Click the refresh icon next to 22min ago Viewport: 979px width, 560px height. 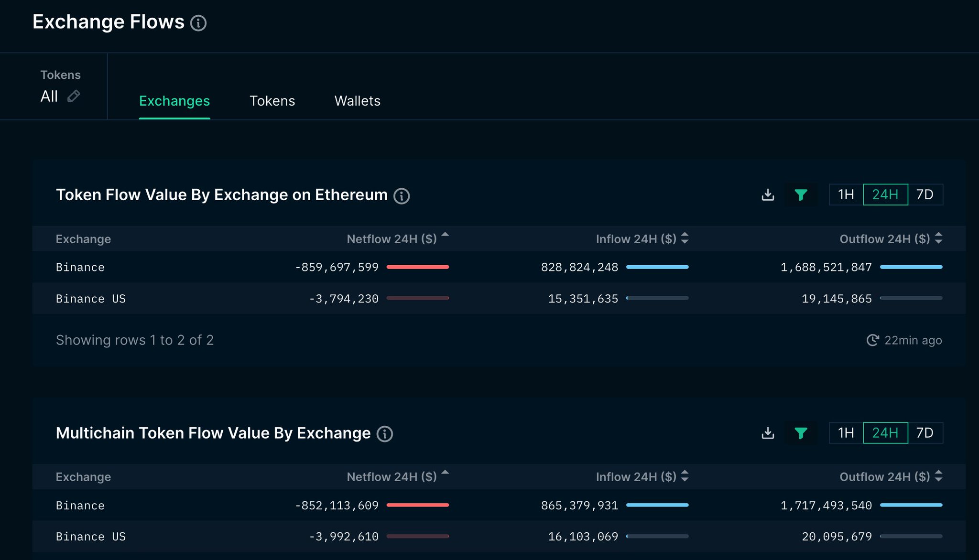tap(873, 340)
